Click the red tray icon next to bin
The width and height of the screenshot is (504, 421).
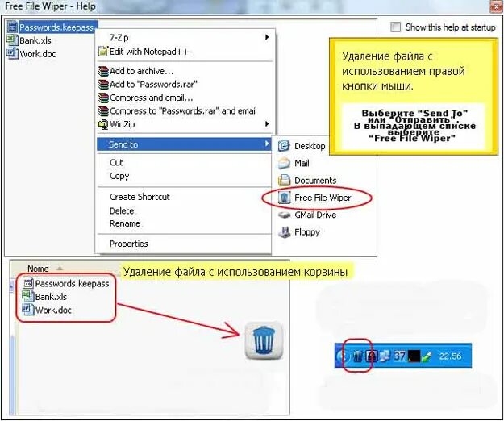point(372,356)
